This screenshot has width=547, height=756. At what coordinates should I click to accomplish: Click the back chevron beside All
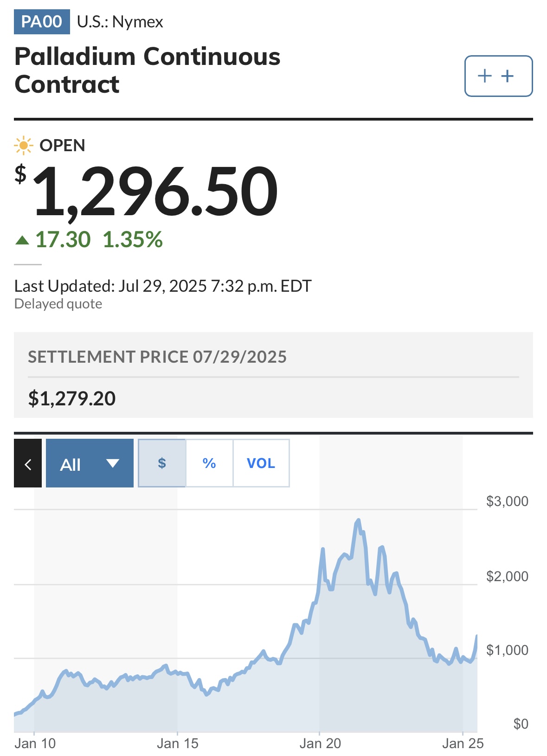pos(28,463)
